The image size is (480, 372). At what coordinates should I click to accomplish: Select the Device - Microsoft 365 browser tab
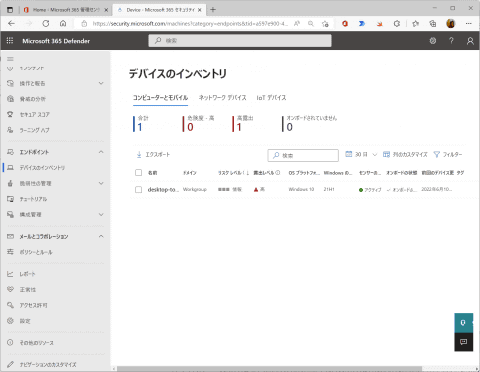click(159, 10)
